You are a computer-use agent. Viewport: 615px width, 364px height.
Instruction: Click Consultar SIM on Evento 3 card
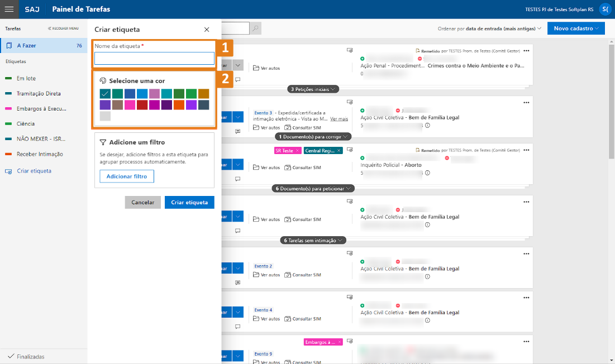[x=302, y=127]
